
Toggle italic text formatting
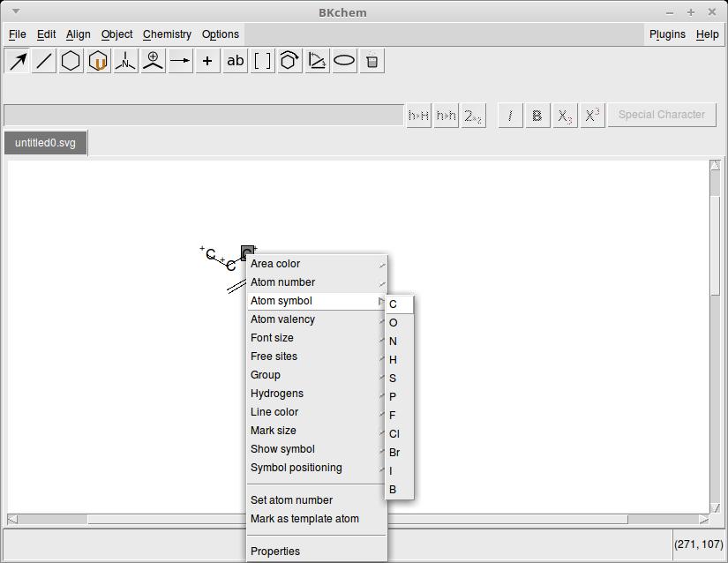(510, 116)
